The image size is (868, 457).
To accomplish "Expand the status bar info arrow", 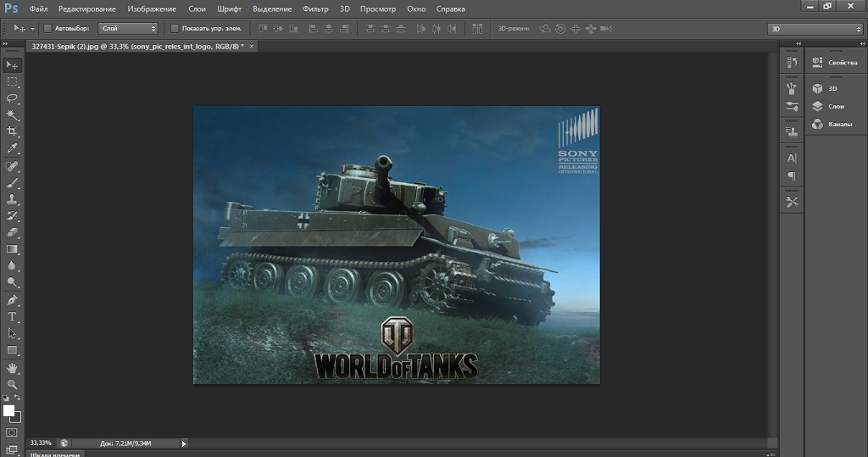I will (184, 443).
